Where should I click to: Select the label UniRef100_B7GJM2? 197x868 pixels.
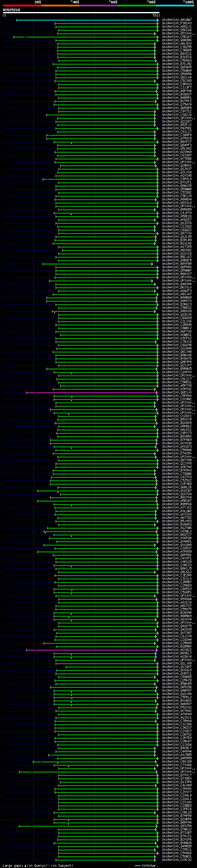pyautogui.click(x=177, y=64)
